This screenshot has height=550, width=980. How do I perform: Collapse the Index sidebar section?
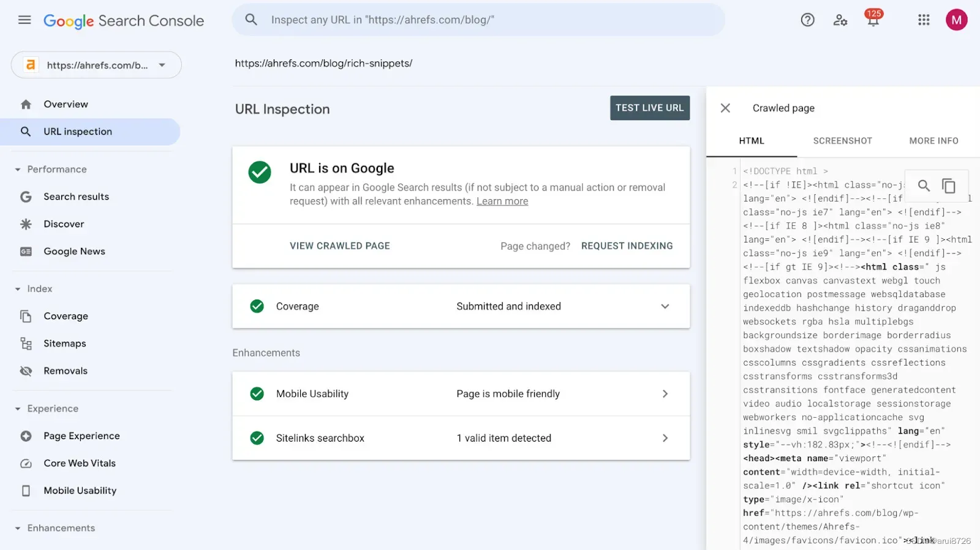(18, 289)
